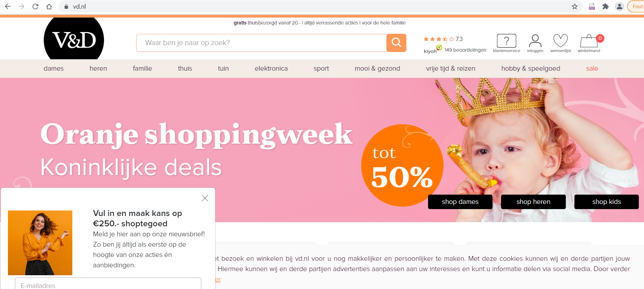Close the newsletter popup

pyautogui.click(x=205, y=198)
